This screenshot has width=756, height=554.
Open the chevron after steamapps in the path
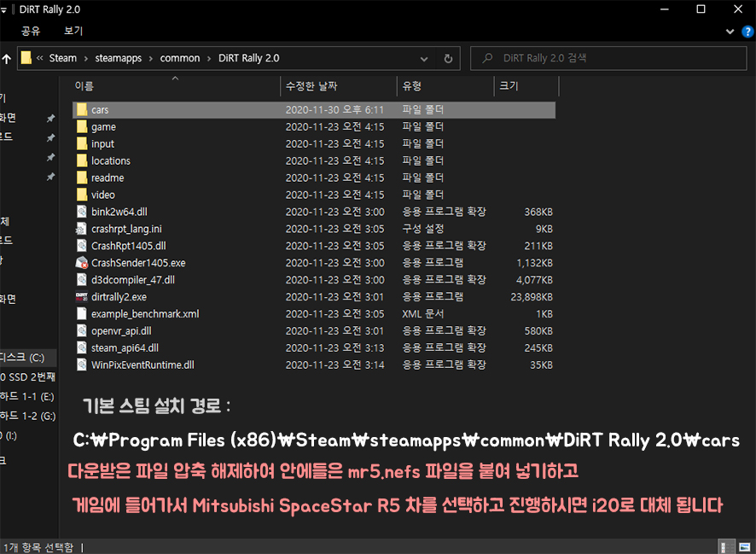[x=151, y=59]
